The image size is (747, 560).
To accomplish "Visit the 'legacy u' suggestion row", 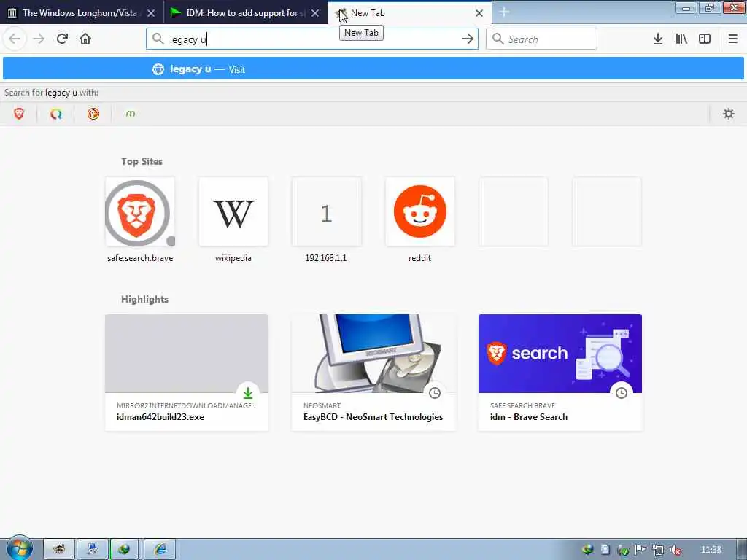I will pos(373,69).
